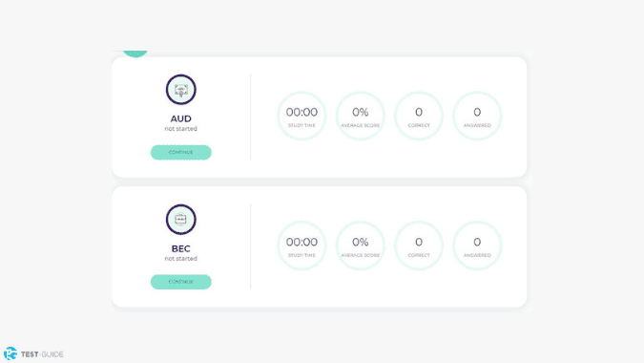Select the AUD correct count circle
Viewport: 644px width, 363px height.
[419, 116]
